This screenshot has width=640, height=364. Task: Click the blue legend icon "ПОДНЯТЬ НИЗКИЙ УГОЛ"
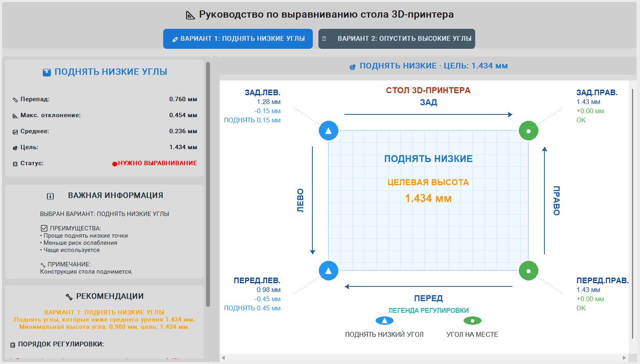384,320
